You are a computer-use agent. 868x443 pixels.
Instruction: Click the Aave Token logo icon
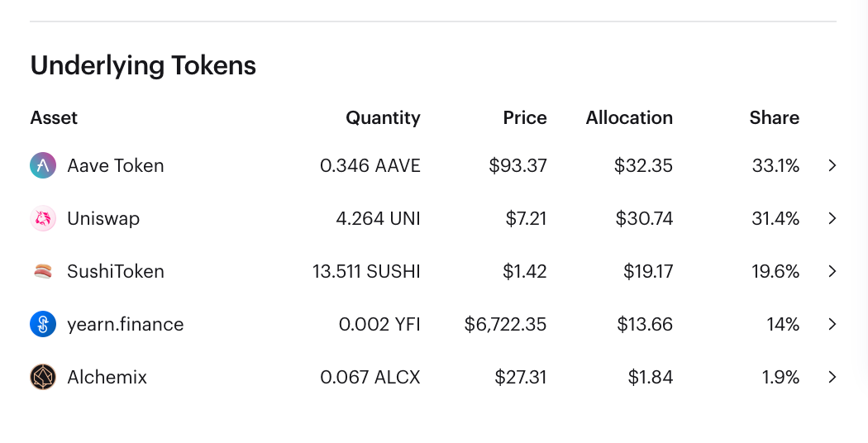click(43, 165)
